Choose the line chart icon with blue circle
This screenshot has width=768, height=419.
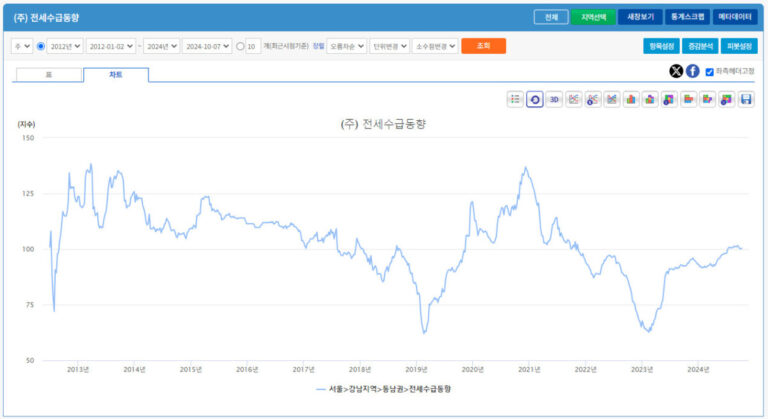592,99
